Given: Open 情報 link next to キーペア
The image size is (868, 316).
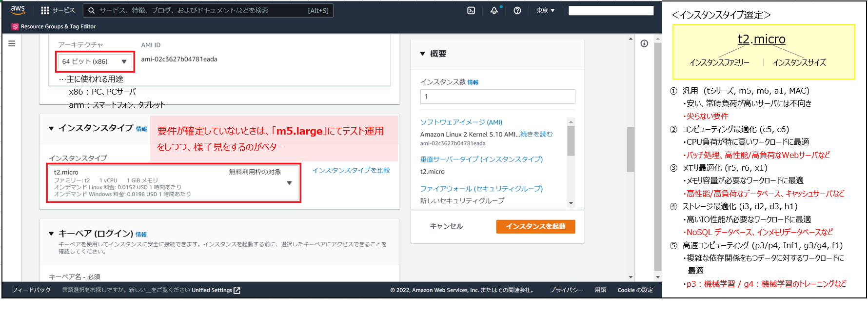Looking at the screenshot, I should click(x=141, y=235).
